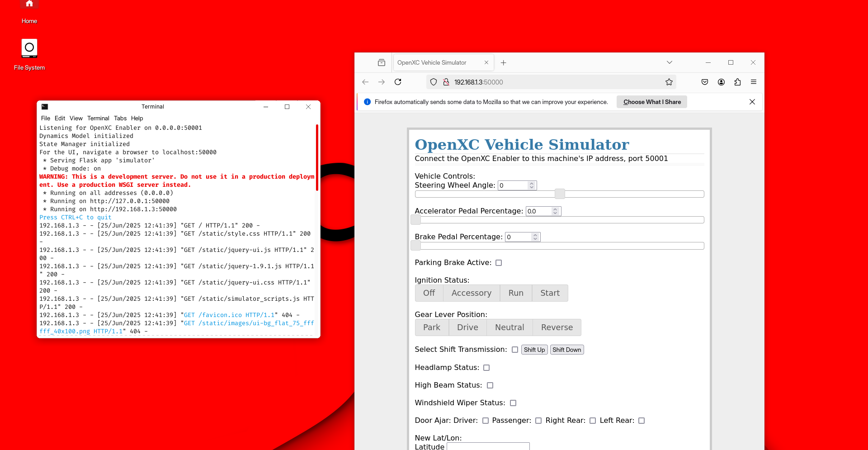Select the OpenXC Vehicle Simulator browser tab
Image resolution: width=868 pixels, height=450 pixels.
432,62
